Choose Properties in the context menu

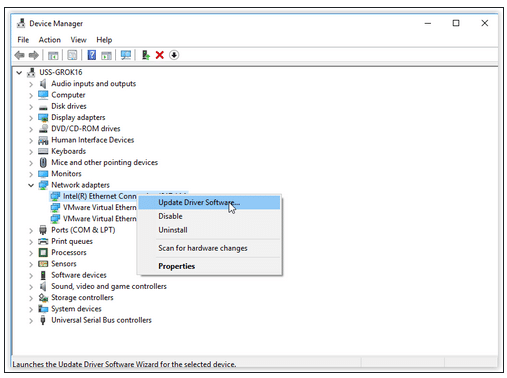point(177,266)
